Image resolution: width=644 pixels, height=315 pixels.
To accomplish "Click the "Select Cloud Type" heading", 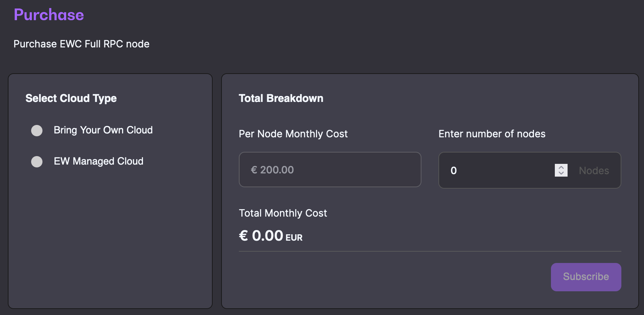I will click(x=71, y=98).
